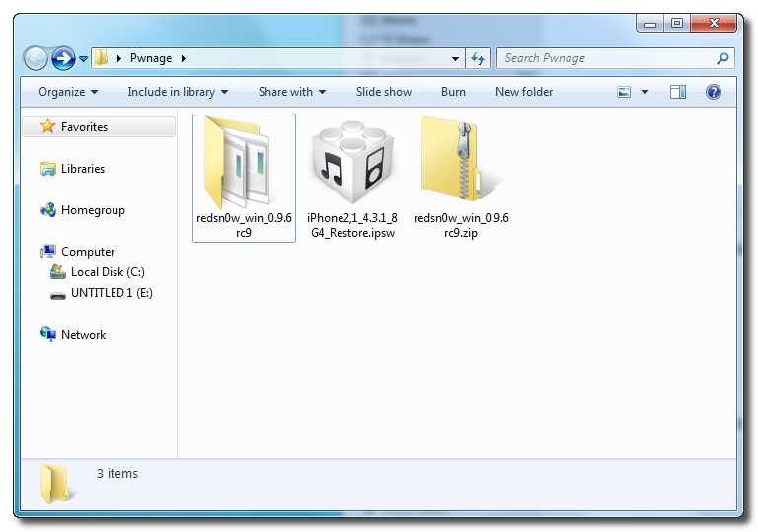Viewport: 758px width, 532px height.
Task: Click the Homegroup icon
Action: [47, 210]
